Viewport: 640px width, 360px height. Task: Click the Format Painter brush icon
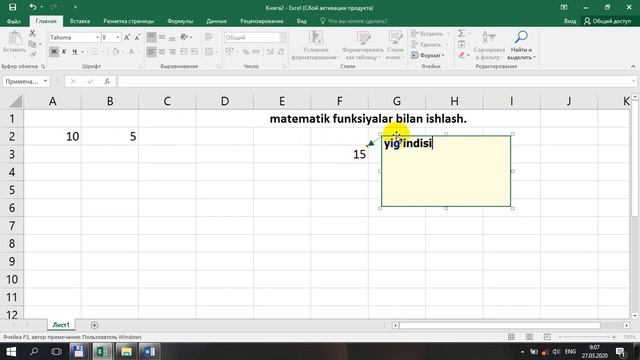32,54
